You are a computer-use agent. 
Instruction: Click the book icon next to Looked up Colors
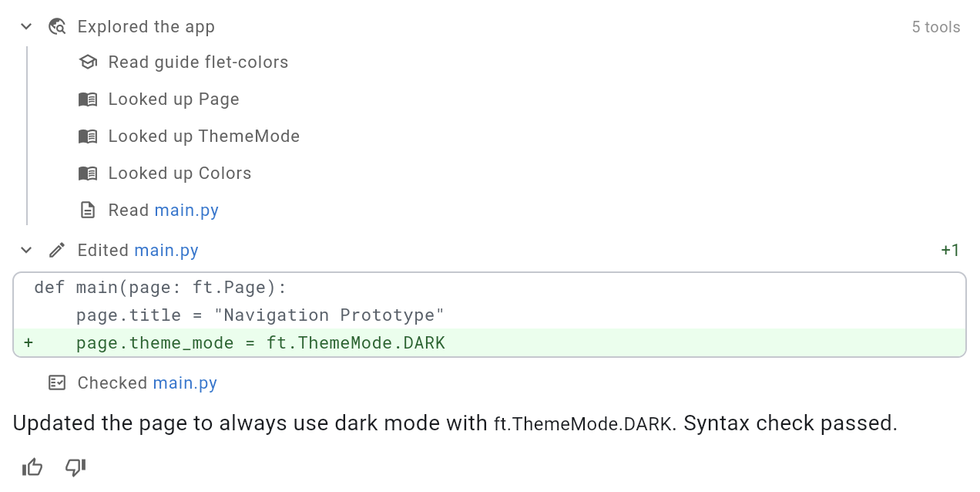coord(88,174)
